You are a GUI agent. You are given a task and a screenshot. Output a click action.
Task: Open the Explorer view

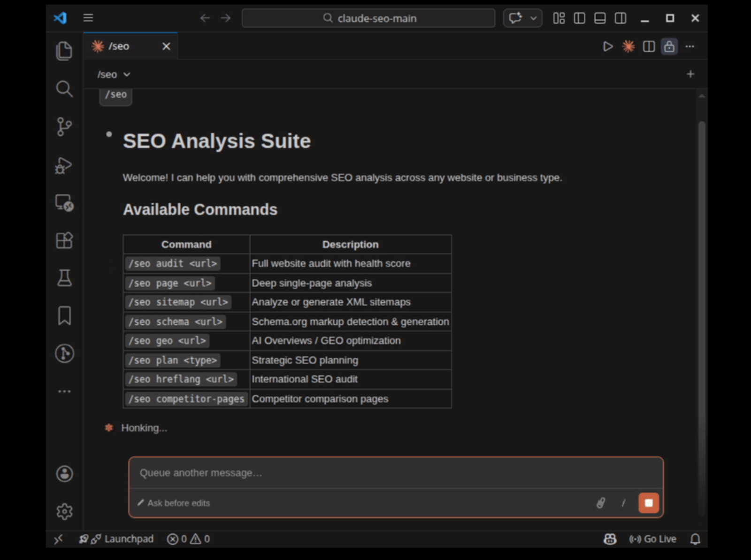pyautogui.click(x=64, y=51)
